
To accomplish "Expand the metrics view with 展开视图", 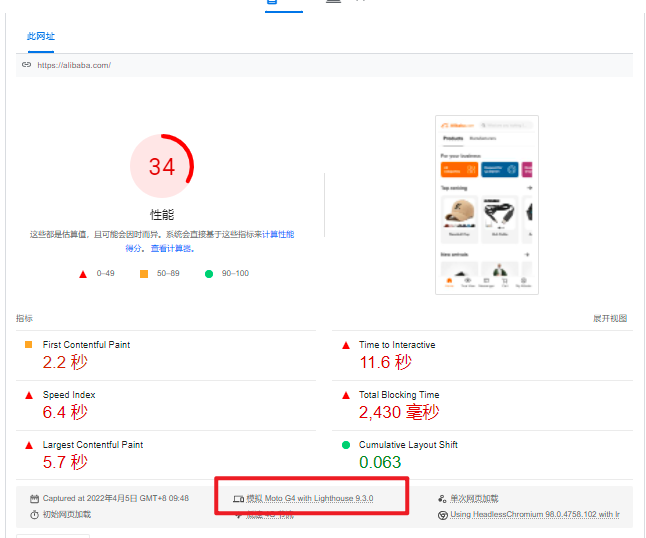I will click(x=610, y=318).
